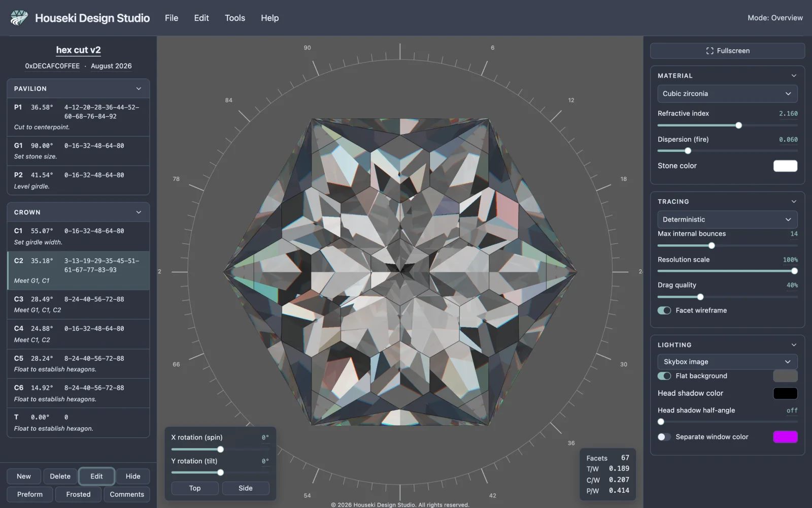
Task: Toggle the Facet wireframe switch
Action: coord(664,310)
